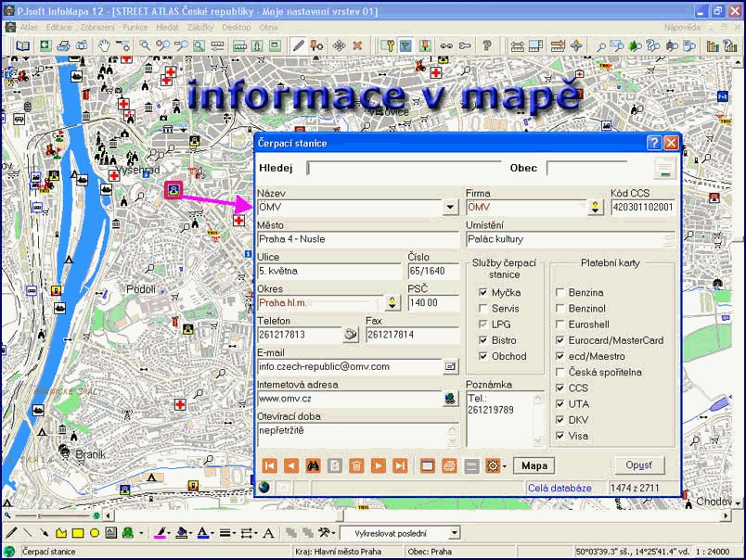Click the highlighted gas station marker on map
This screenshot has height=560, width=746.
click(x=174, y=190)
